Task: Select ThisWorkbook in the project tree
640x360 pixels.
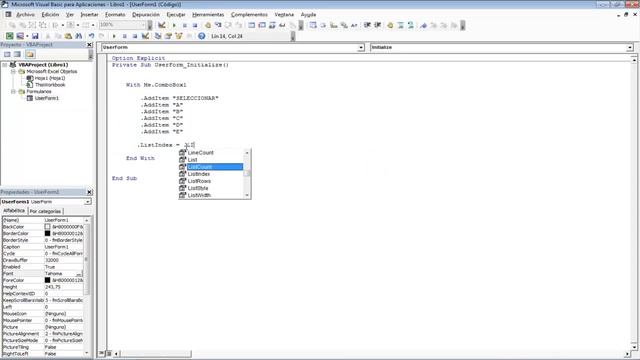Action: [x=50, y=85]
